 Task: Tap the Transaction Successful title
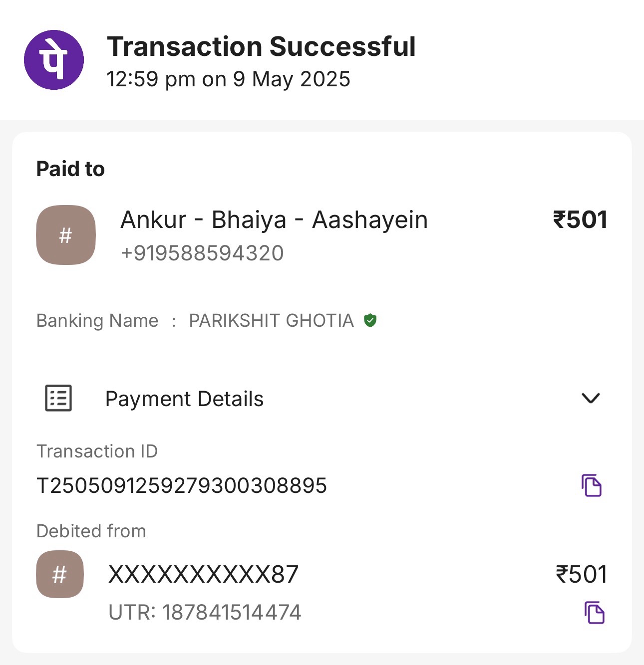[x=261, y=47]
